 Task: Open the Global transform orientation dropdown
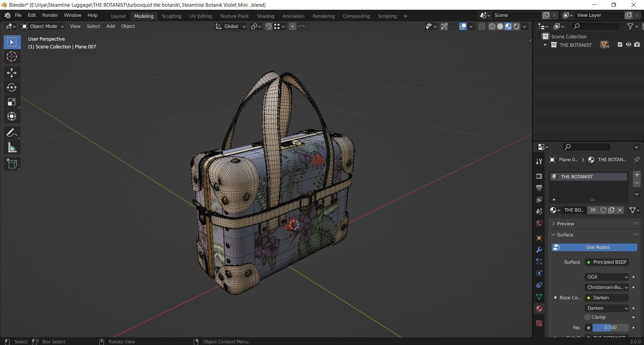click(230, 26)
